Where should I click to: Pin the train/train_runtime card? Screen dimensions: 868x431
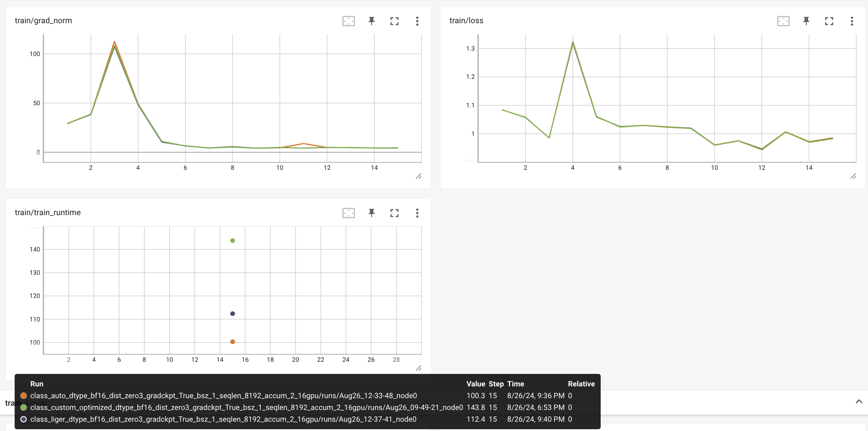click(372, 213)
